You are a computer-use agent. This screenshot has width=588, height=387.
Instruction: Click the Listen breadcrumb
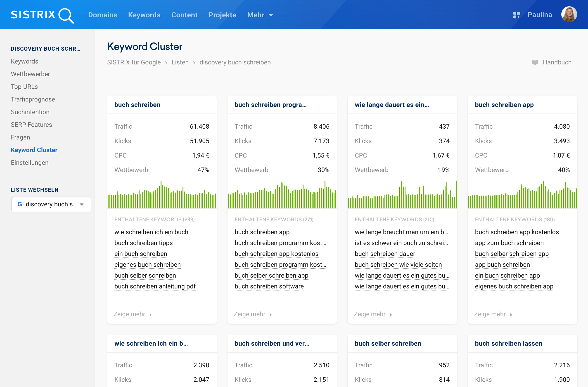180,62
